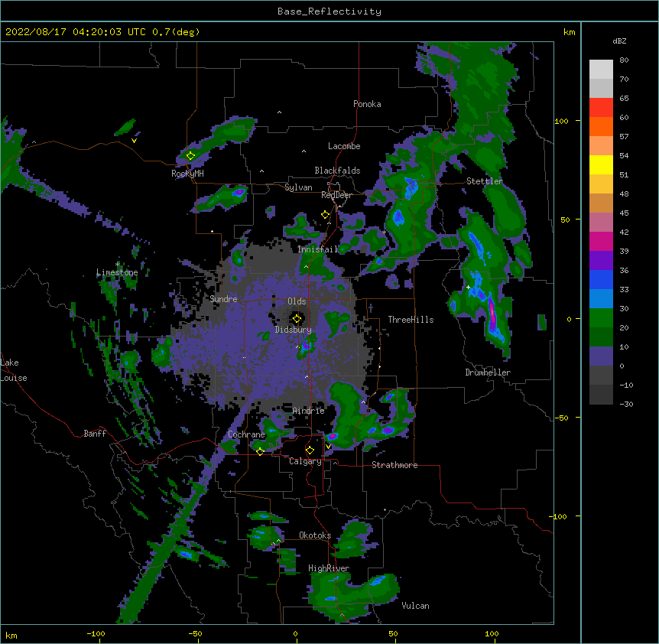Choose the violet purple legend swatch
The height and width of the screenshot is (644, 659).
pos(601,260)
